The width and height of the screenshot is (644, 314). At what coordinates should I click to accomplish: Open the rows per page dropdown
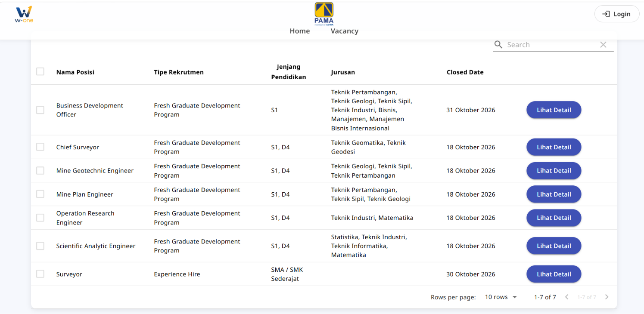(x=501, y=297)
